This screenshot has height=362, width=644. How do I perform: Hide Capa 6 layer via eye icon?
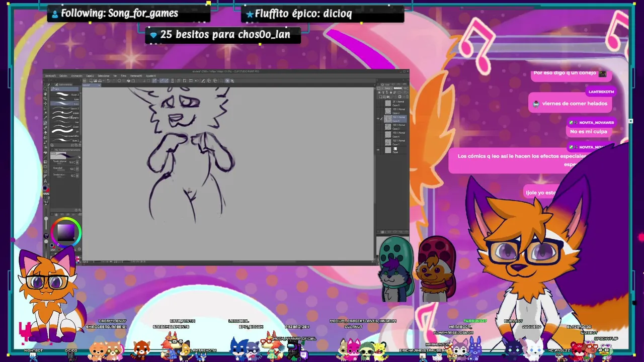[378, 119]
